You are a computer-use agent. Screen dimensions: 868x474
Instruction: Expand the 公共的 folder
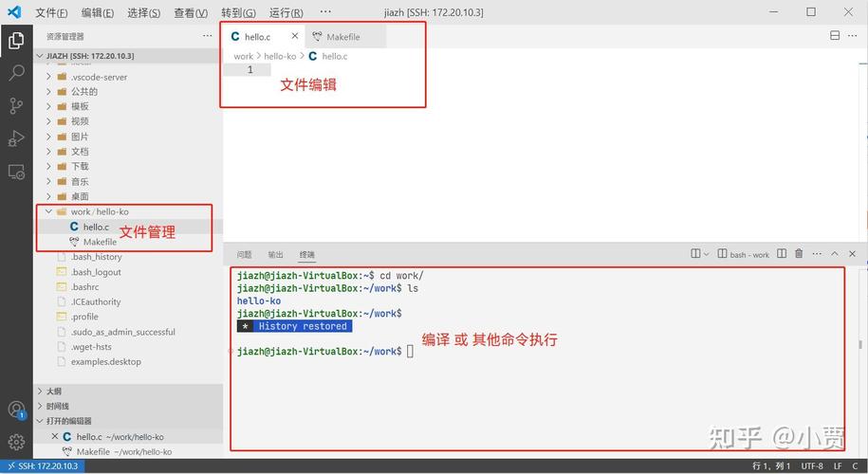(x=128, y=91)
